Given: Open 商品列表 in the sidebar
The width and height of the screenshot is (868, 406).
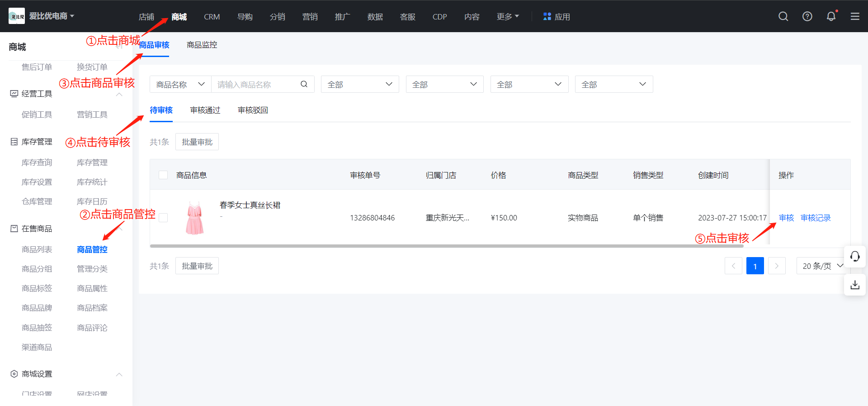Looking at the screenshot, I should (x=37, y=249).
